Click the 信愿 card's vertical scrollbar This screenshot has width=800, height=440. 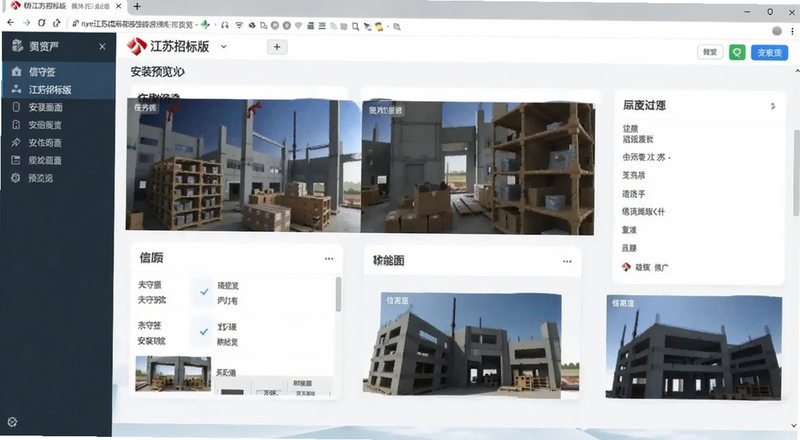[x=338, y=295]
